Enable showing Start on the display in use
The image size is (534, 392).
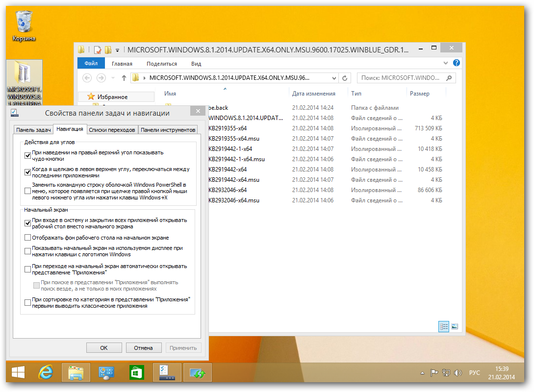[x=27, y=251]
